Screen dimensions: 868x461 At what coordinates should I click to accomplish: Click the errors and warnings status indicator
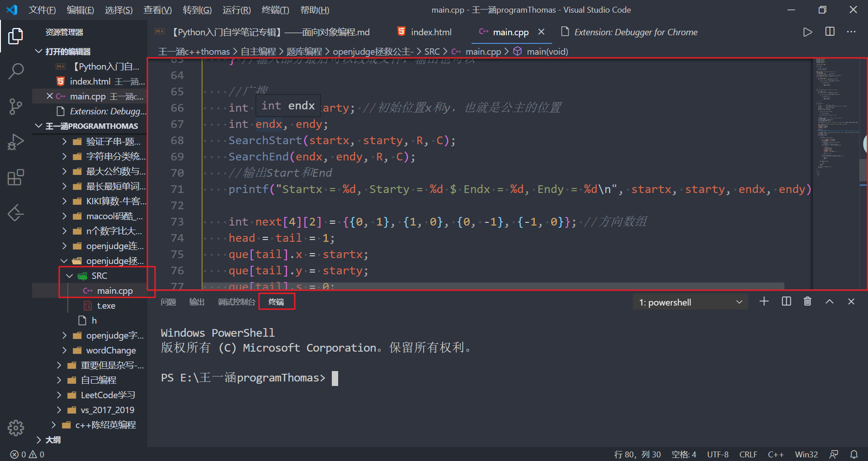27,454
